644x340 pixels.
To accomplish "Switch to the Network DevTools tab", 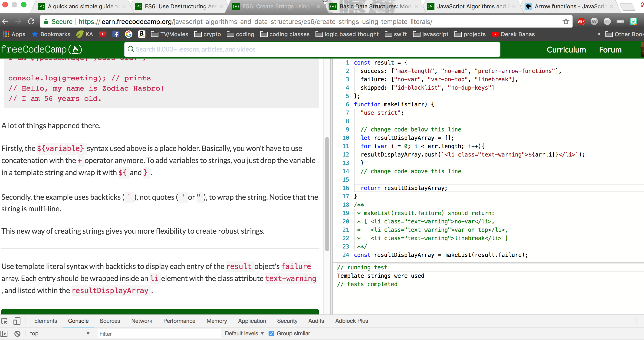I will click(x=141, y=321).
